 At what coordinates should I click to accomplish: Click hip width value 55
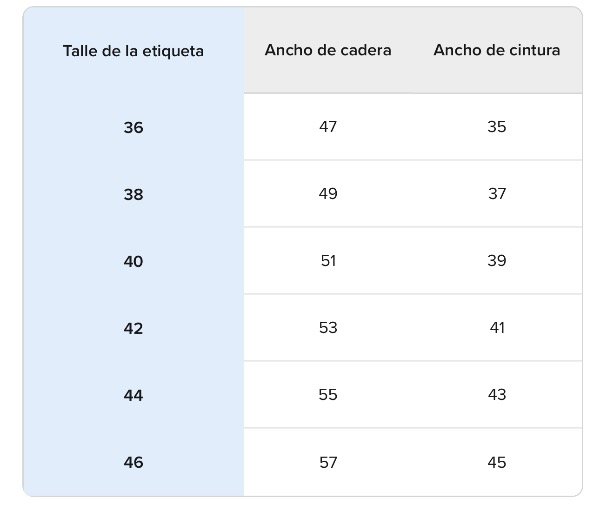point(328,395)
